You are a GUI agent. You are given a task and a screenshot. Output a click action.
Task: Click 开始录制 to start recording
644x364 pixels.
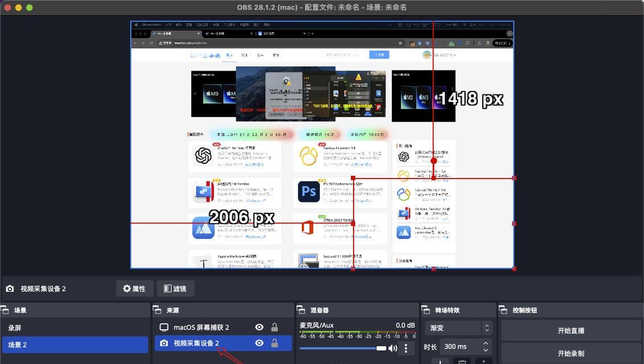[x=571, y=353]
